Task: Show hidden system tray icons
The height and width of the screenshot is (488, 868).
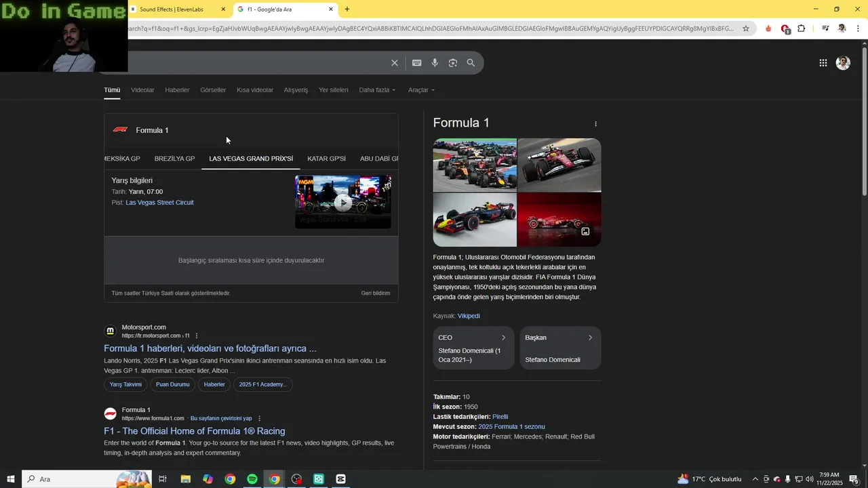Action: 755,479
